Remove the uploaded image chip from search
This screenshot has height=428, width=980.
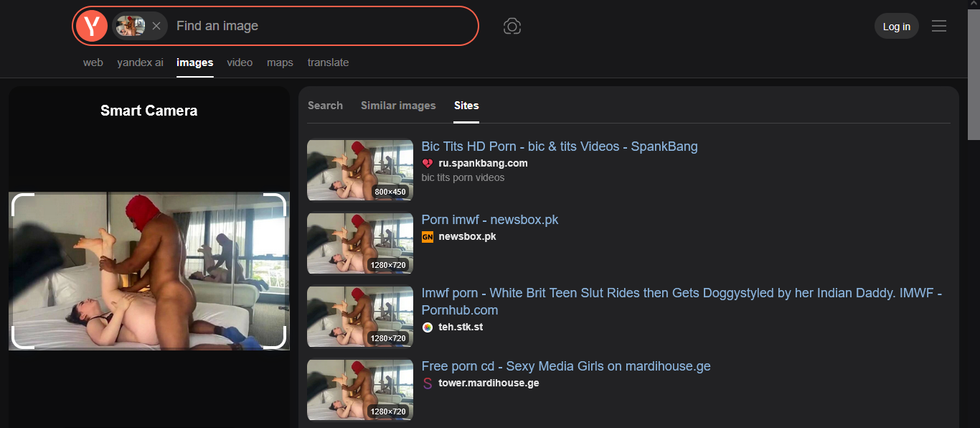pos(156,26)
